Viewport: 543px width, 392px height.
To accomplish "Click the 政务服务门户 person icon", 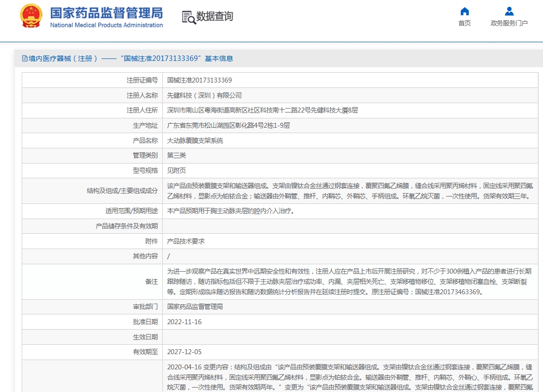I will (509, 11).
